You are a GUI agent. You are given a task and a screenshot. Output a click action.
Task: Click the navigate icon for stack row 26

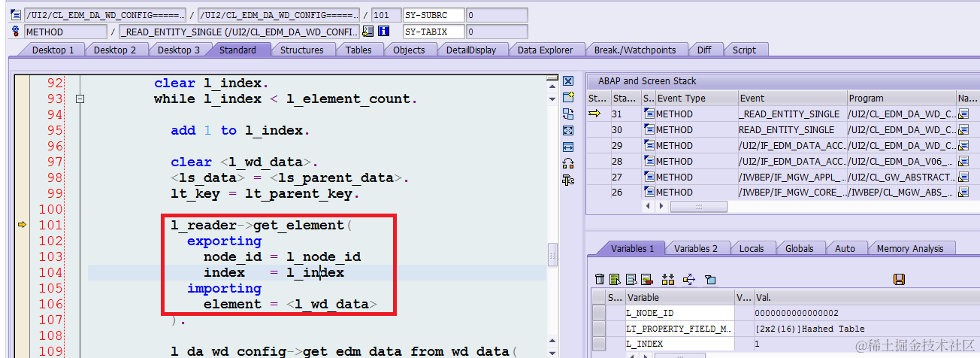coord(963,193)
